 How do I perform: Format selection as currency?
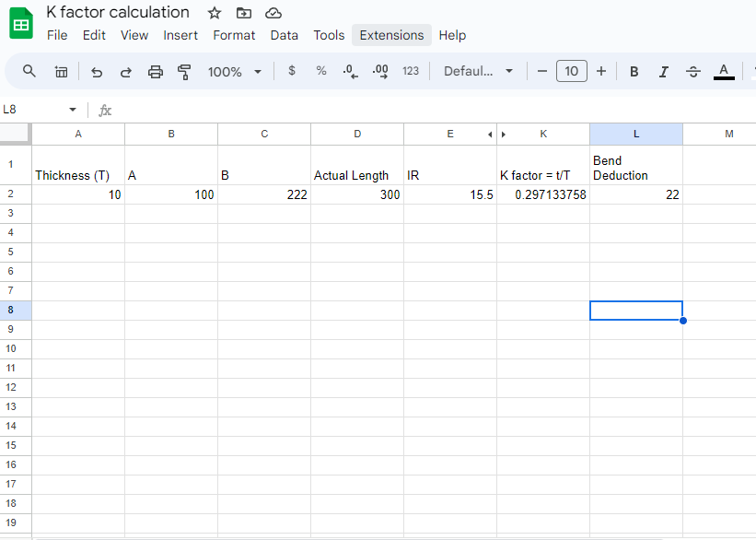tap(291, 71)
